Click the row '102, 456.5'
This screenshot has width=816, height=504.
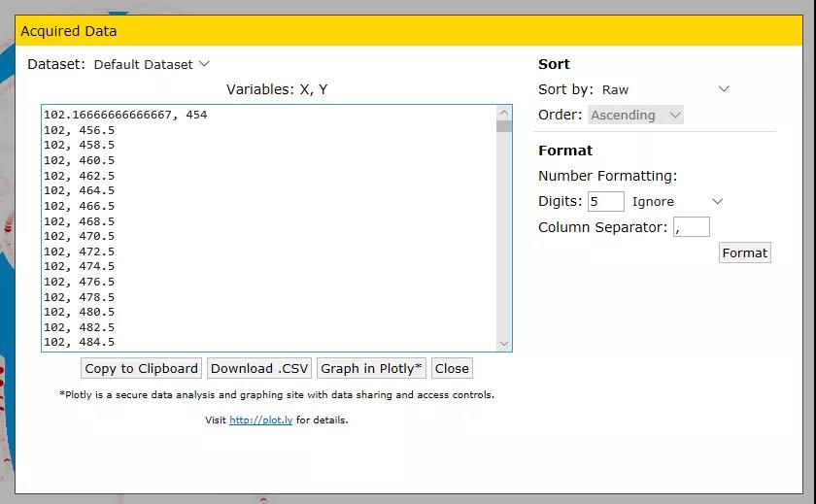click(79, 130)
